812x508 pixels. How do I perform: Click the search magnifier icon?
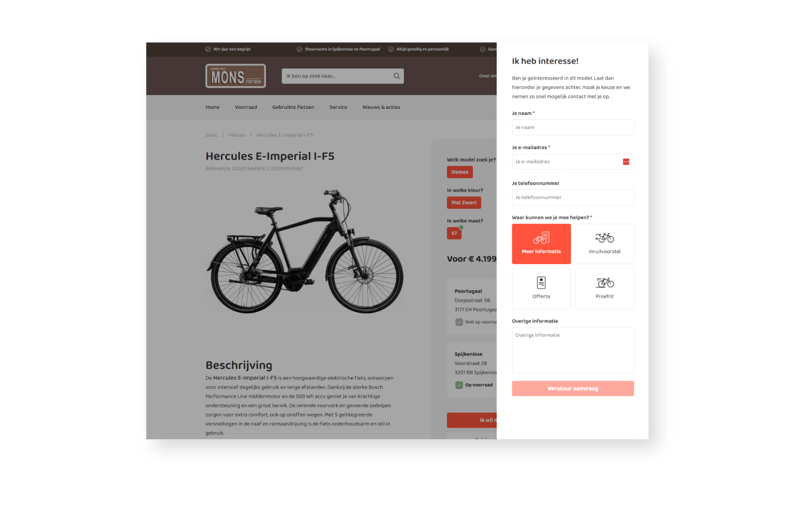click(x=396, y=76)
